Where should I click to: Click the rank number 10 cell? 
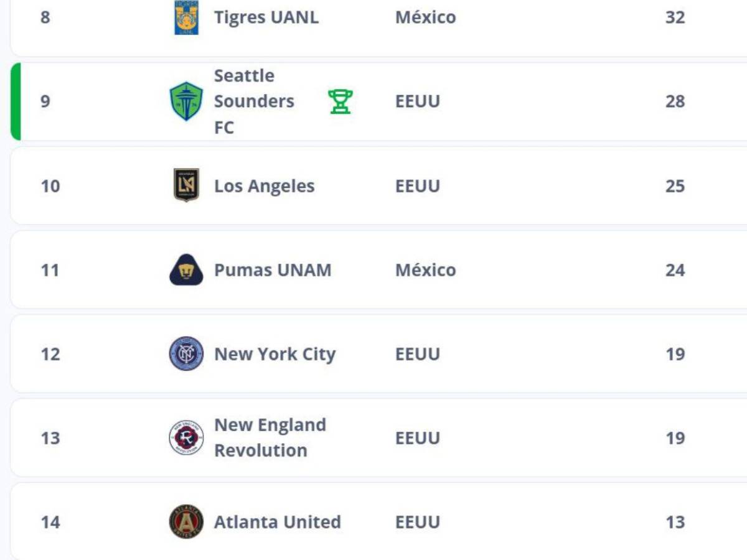(50, 185)
